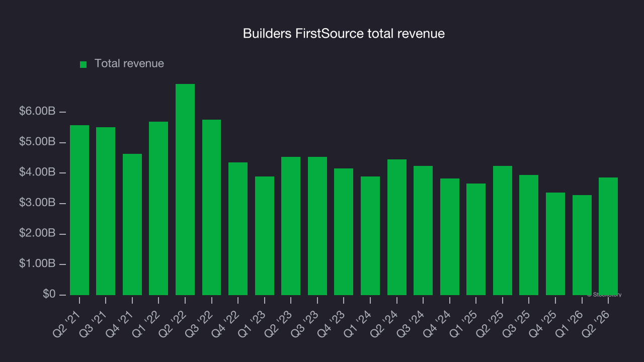Click the $1.00B y-axis label
Viewport: 644px width, 362px height.
pos(37,264)
